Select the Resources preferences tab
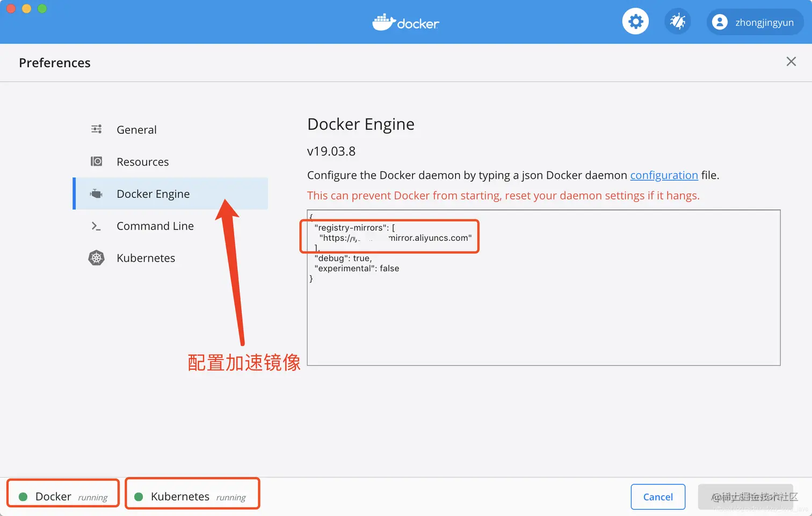 coord(170,162)
